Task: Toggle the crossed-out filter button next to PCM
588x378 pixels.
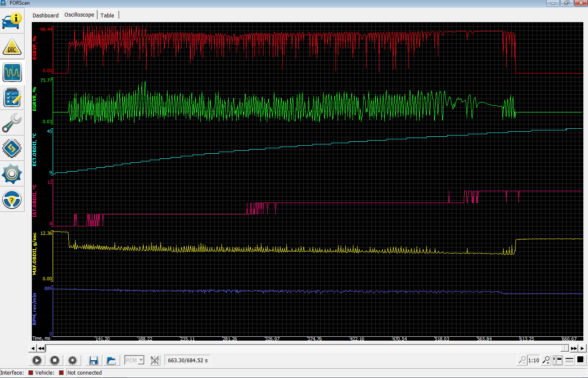Action: [155, 361]
